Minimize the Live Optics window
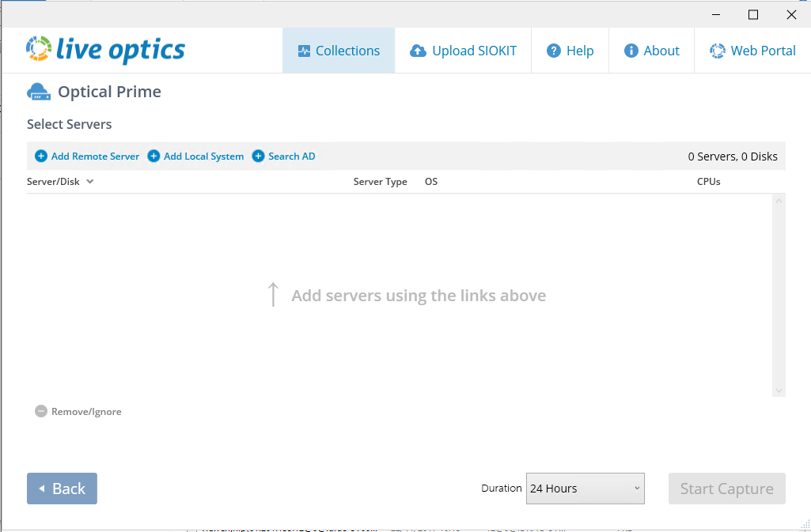 click(x=716, y=15)
